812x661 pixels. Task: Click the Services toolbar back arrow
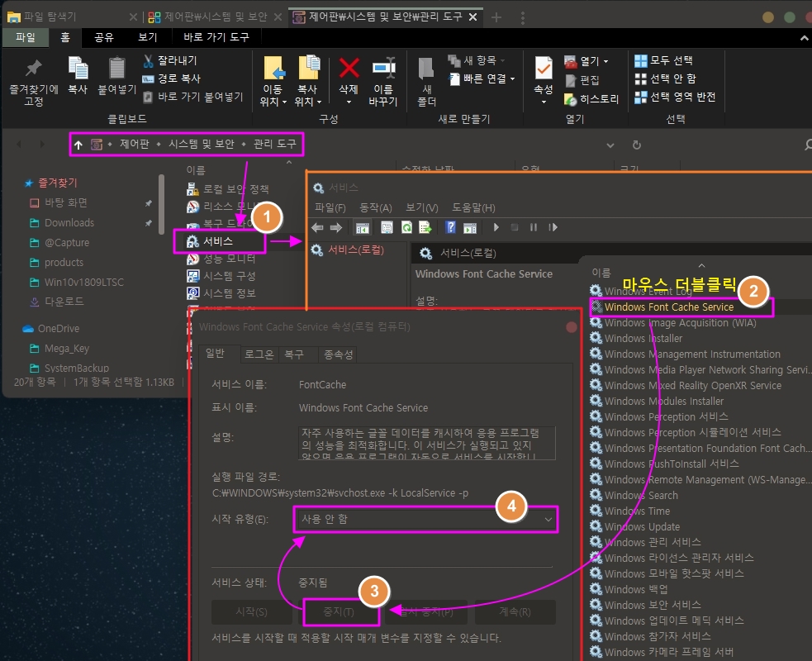click(317, 227)
